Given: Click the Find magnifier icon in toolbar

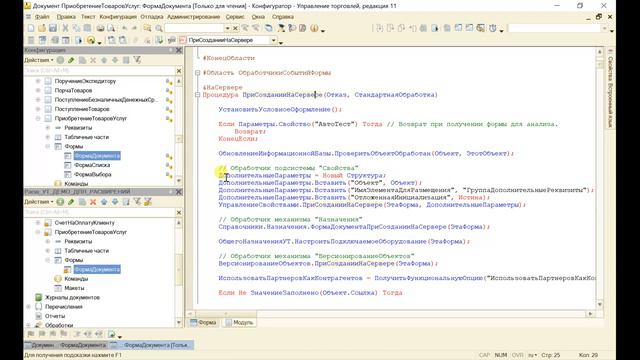Looking at the screenshot, I should point(159,28).
